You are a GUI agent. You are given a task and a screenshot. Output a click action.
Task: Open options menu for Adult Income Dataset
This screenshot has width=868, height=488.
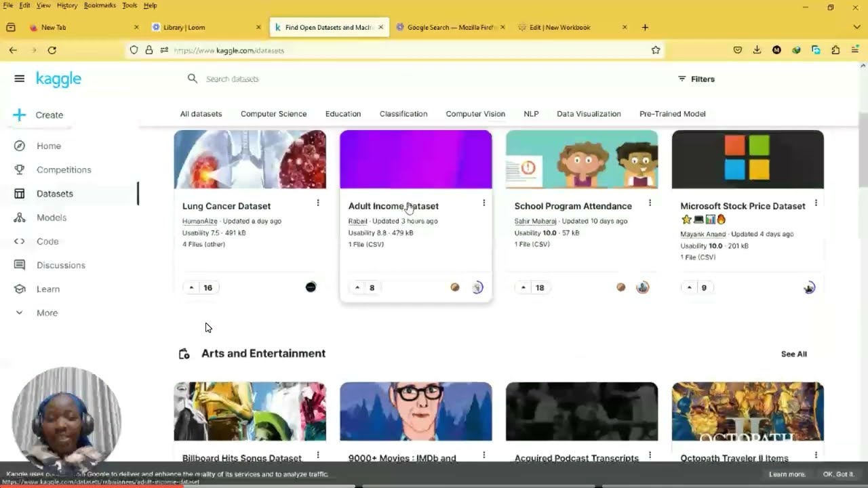[484, 203]
